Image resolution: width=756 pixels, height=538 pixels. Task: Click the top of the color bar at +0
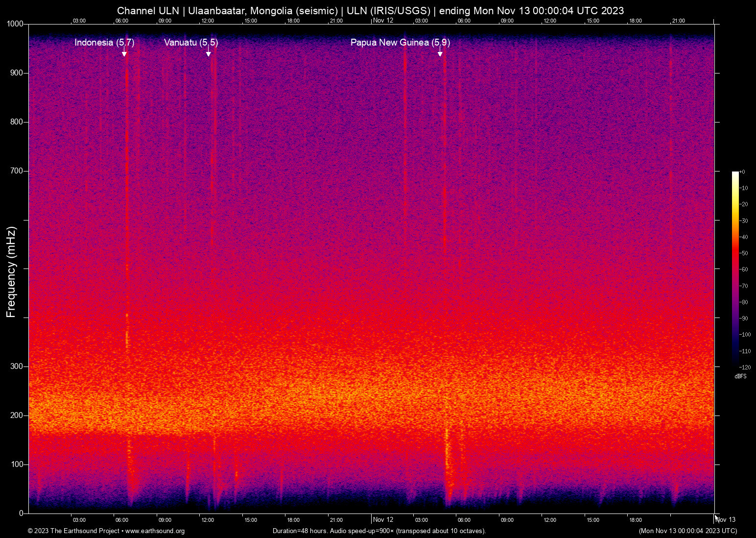pyautogui.click(x=735, y=173)
